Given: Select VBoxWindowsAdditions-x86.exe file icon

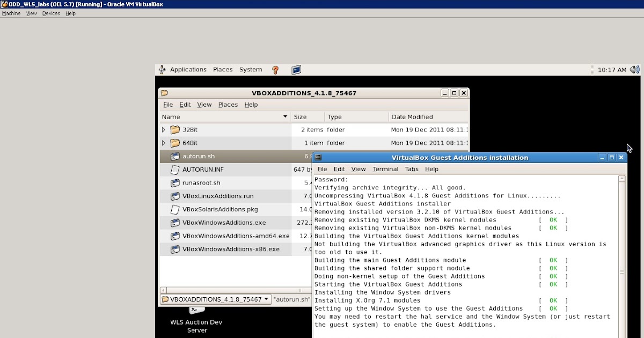Looking at the screenshot, I should [175, 249].
